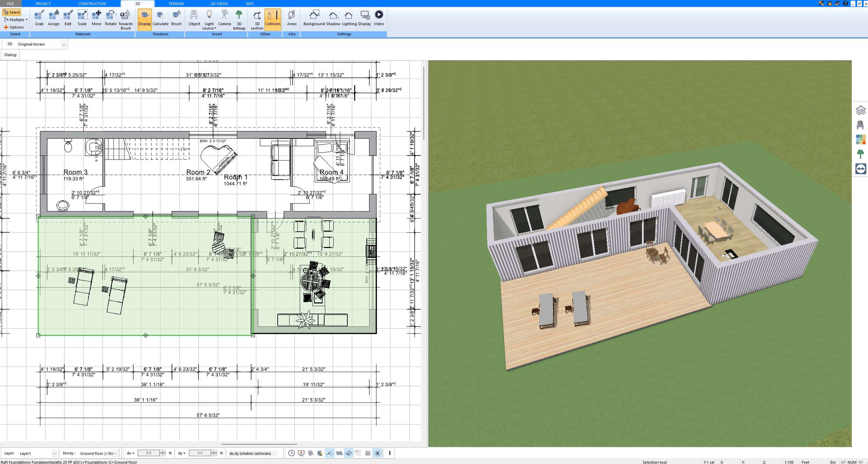Open the Storey Ground floor dropdown
This screenshot has height=464, width=868.
click(x=115, y=453)
